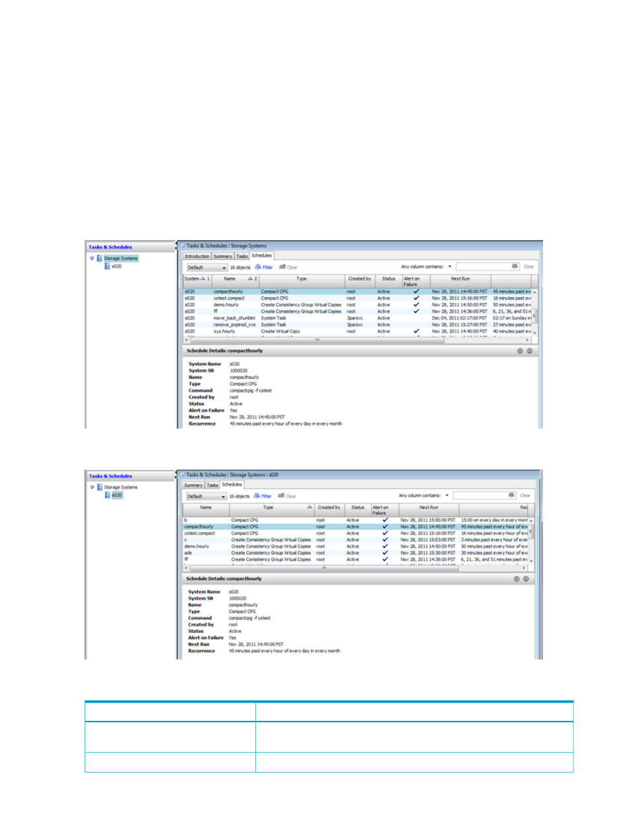The height and width of the screenshot is (840, 631).
Task: Click Alert on Failure checkmark for xyz.hourly row
Action: tap(416, 331)
